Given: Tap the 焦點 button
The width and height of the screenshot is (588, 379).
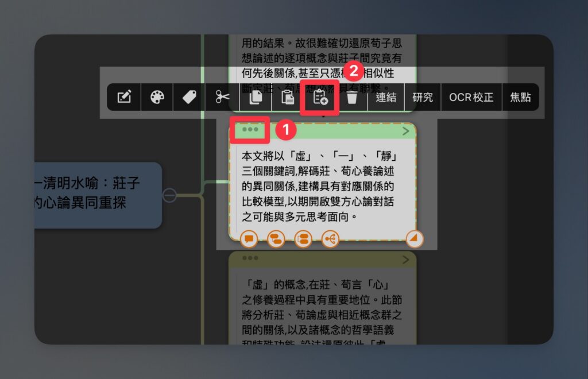Looking at the screenshot, I should [520, 97].
